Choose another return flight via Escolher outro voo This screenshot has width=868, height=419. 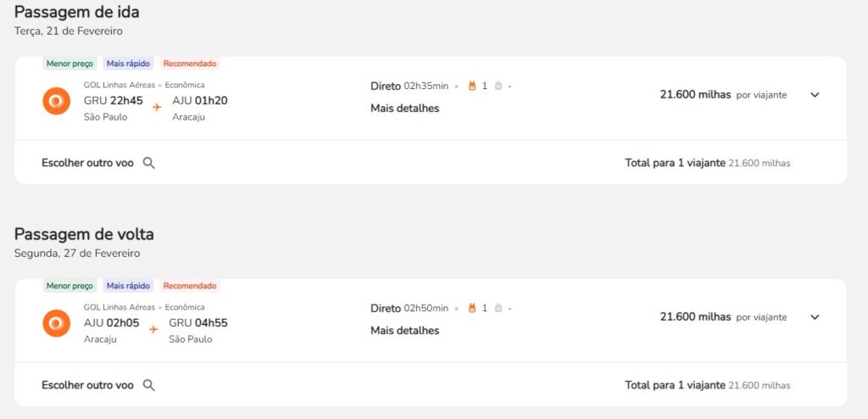(x=87, y=385)
